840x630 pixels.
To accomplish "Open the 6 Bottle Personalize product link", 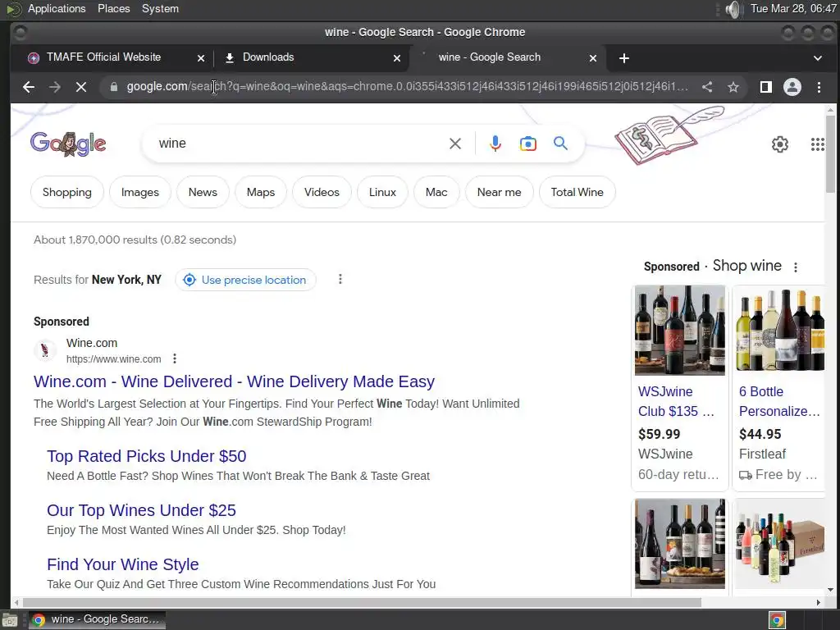I will (x=779, y=401).
